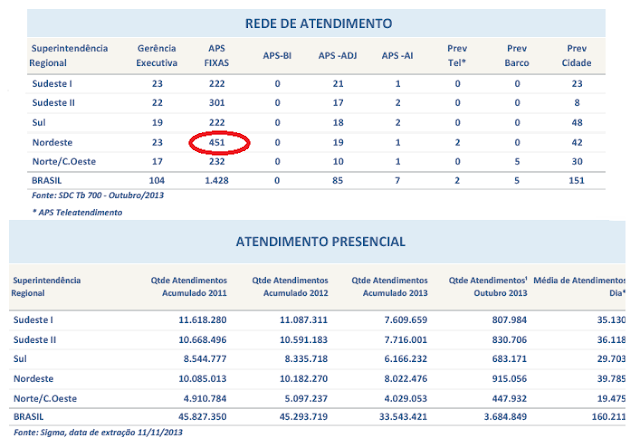Select APS -ADJ value "21" for Sudeste I

point(338,84)
